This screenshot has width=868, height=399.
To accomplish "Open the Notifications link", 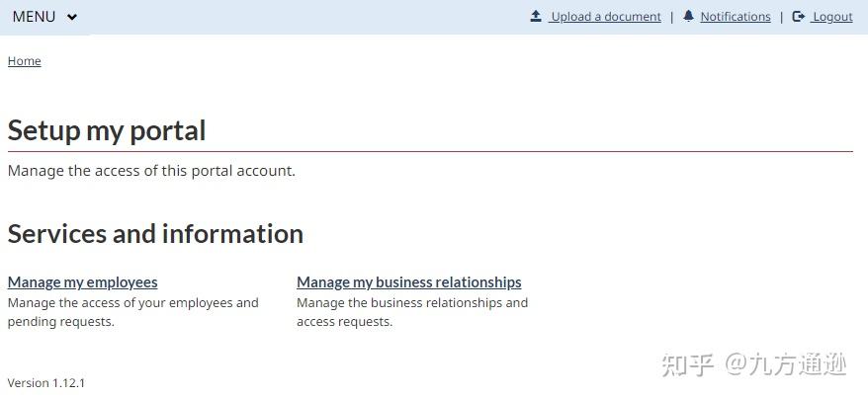I will (735, 17).
